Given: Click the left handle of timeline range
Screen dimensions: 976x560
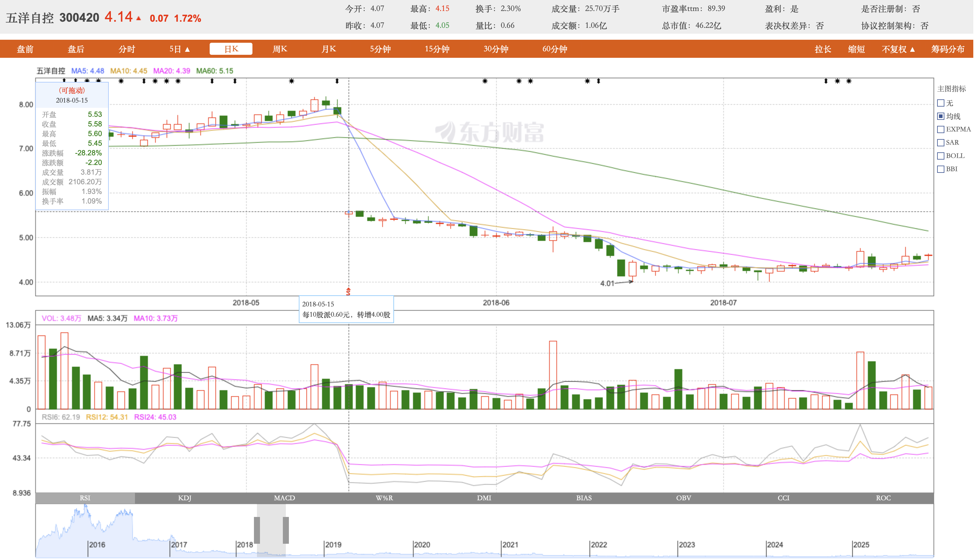Looking at the screenshot, I should pos(257,531).
